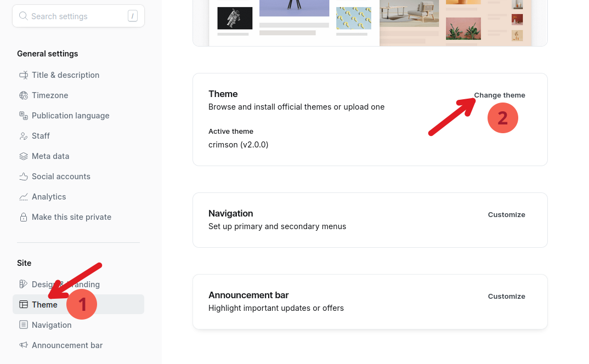Click the Social accounts thumbs-up icon
Image resolution: width=589 pixels, height=364 pixels.
pos(24,177)
